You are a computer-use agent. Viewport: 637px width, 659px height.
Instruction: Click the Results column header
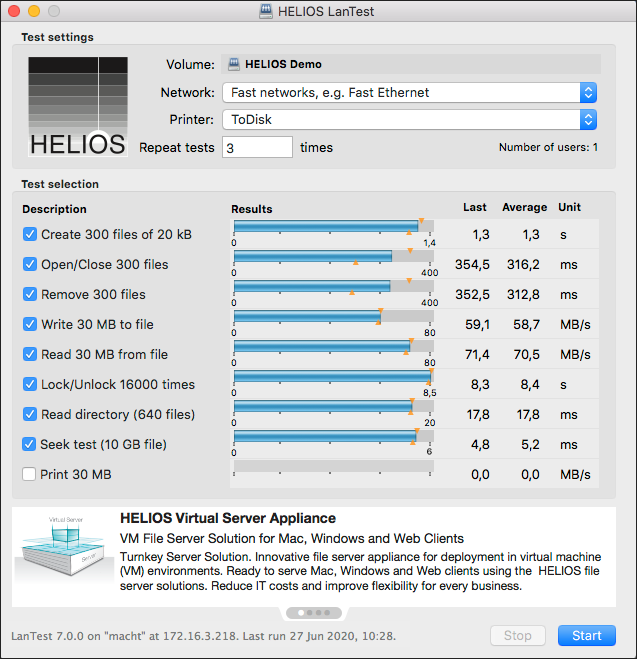(252, 209)
